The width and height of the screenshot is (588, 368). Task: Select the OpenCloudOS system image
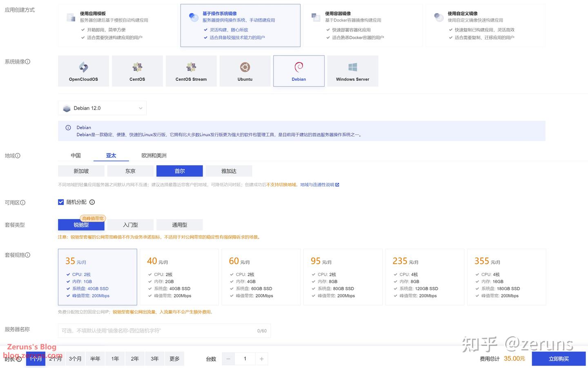[x=83, y=71]
